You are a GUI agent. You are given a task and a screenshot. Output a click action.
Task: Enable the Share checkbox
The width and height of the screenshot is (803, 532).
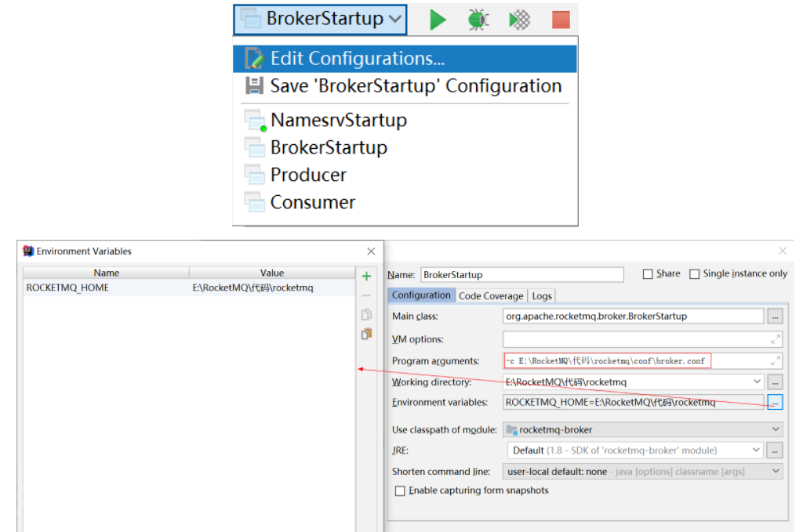(648, 274)
